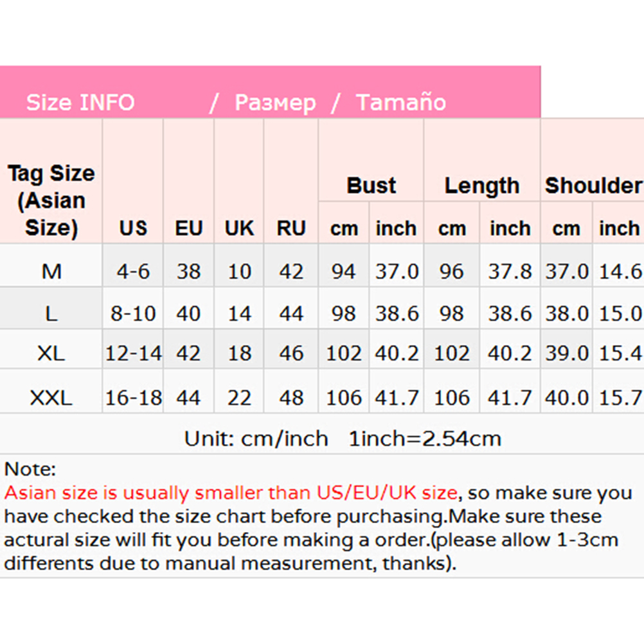This screenshot has height=644, width=644.
Task: Click the RU size 46 cell
Action: tap(291, 353)
